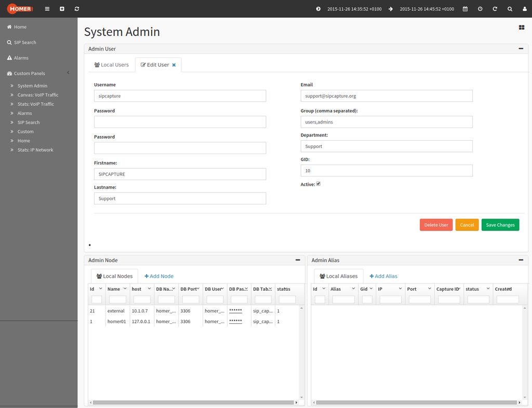532x408 pixels.
Task: Open the Name column menu in Admin Node
Action: pyautogui.click(x=125, y=289)
